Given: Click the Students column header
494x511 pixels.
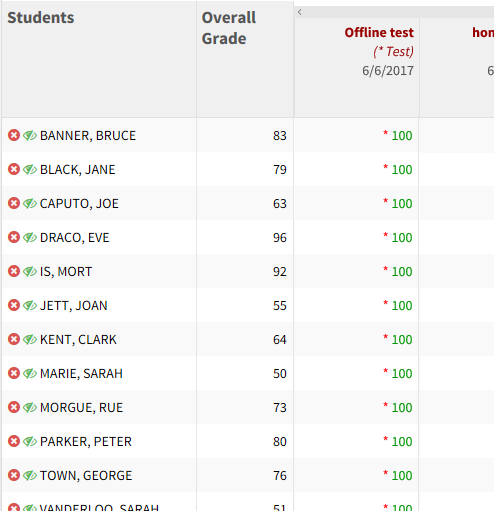Looking at the screenshot, I should tap(41, 18).
